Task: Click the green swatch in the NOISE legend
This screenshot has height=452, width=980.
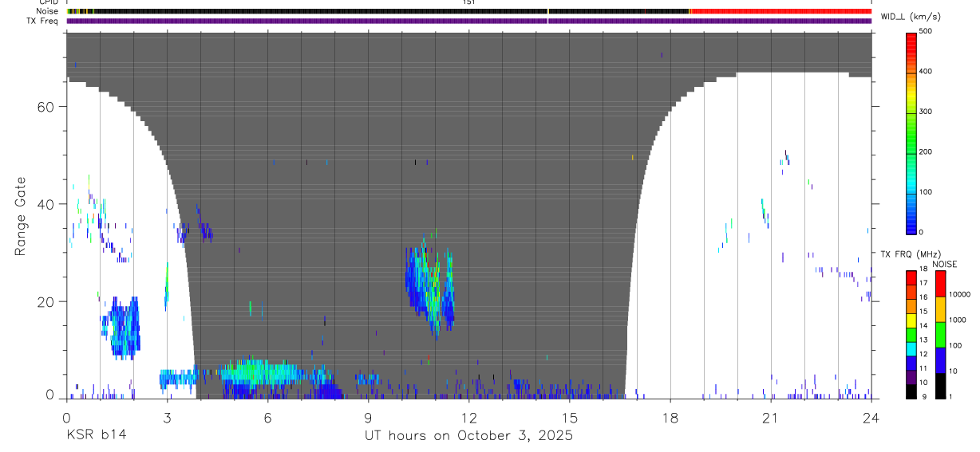Action: [x=940, y=335]
